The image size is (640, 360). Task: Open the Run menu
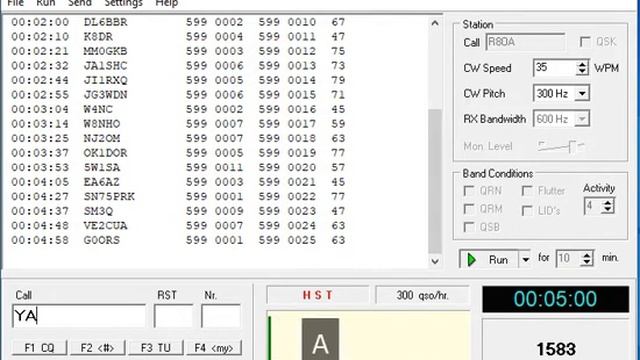46,3
